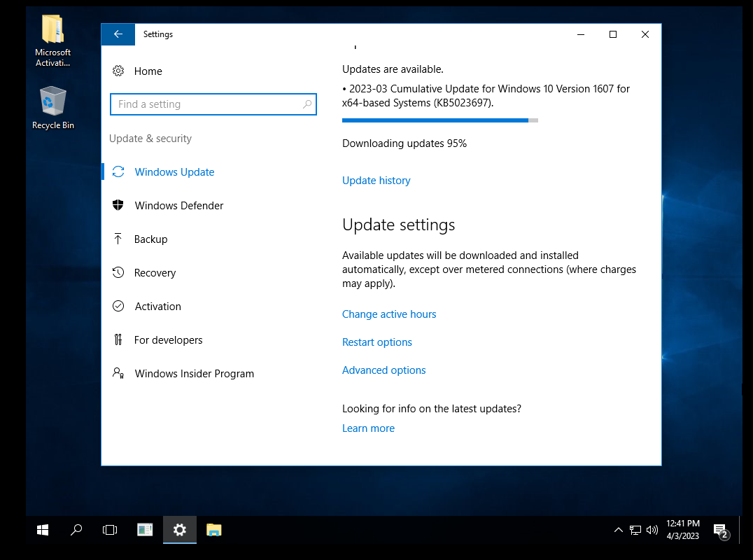Click the Activation checkmark circle icon
This screenshot has height=560, width=753.
click(118, 307)
